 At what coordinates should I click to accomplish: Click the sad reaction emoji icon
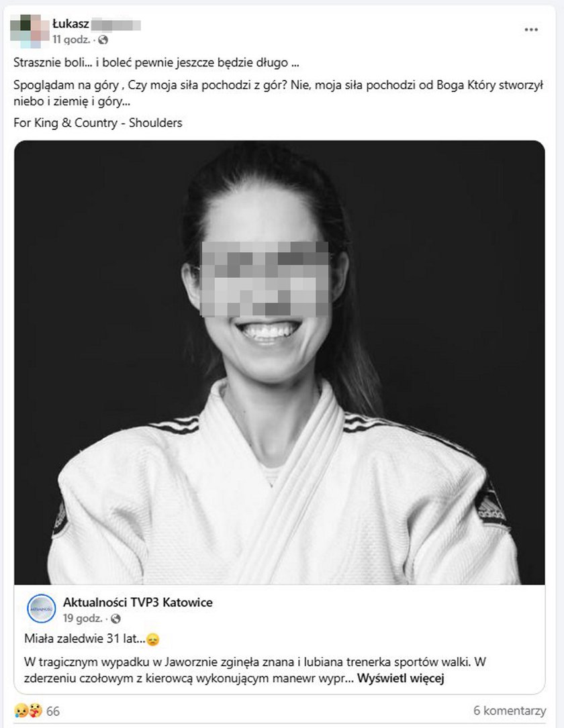tap(21, 711)
